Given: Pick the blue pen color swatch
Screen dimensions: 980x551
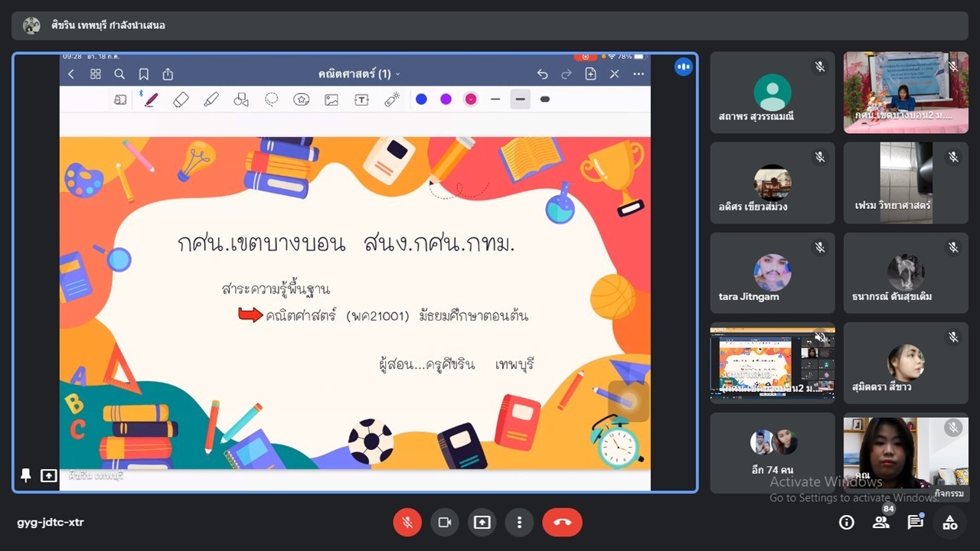Looking at the screenshot, I should click(421, 99).
